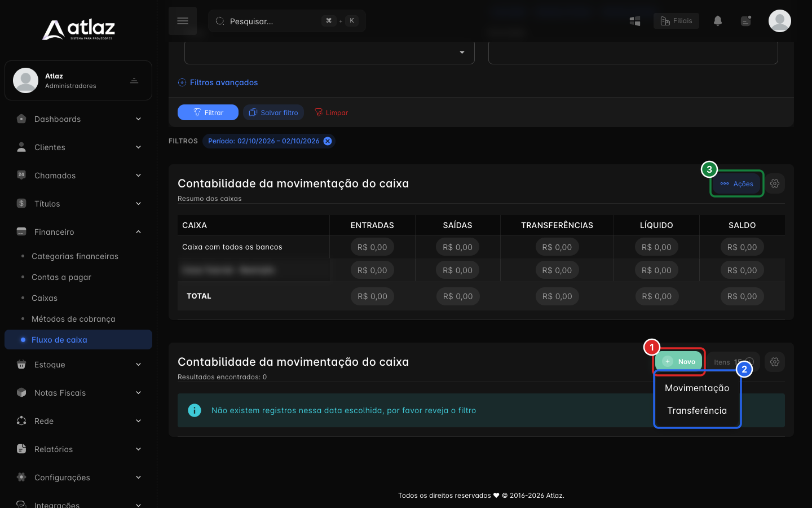Remove the Período filter chip
The width and height of the screenshot is (812, 508).
click(328, 141)
